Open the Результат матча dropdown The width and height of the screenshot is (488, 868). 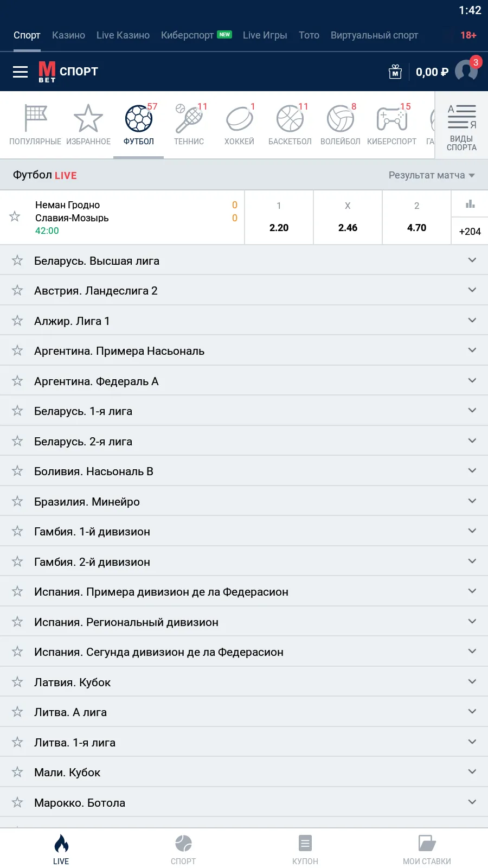(432, 175)
